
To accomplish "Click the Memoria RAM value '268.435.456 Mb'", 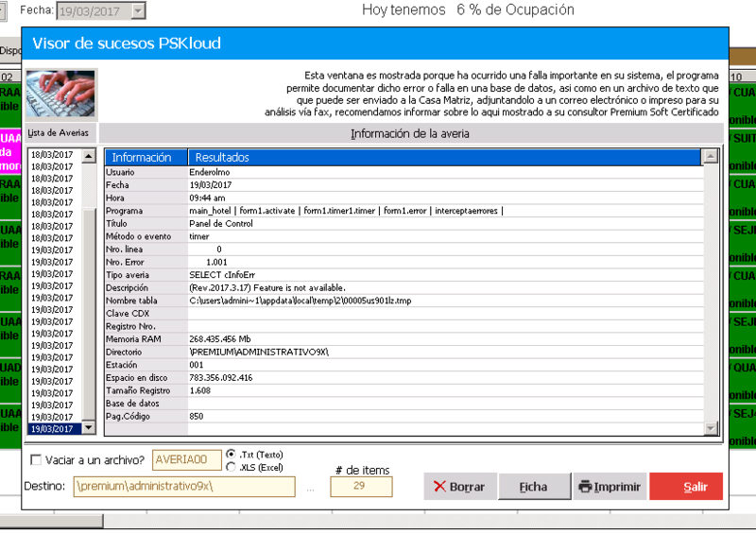I will click(x=220, y=339).
